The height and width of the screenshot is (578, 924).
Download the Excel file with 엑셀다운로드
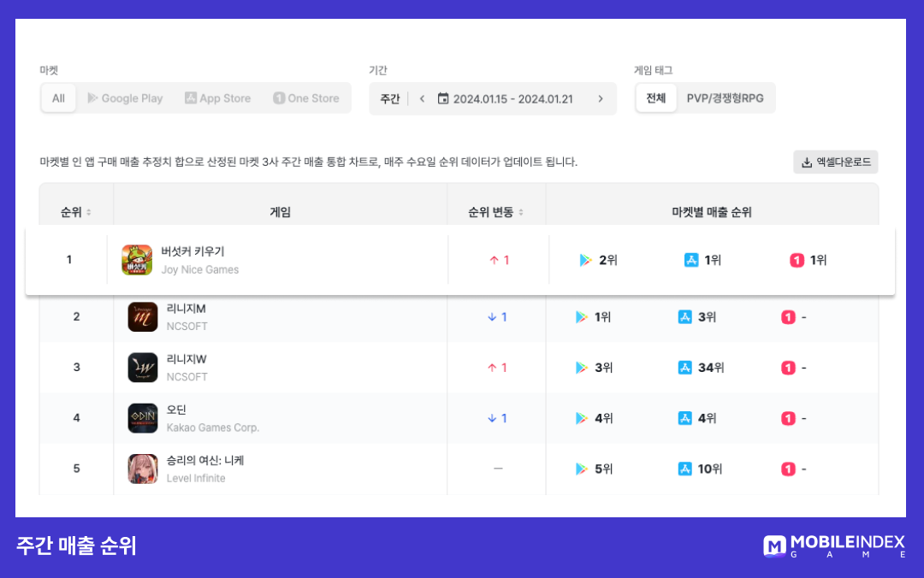click(836, 162)
